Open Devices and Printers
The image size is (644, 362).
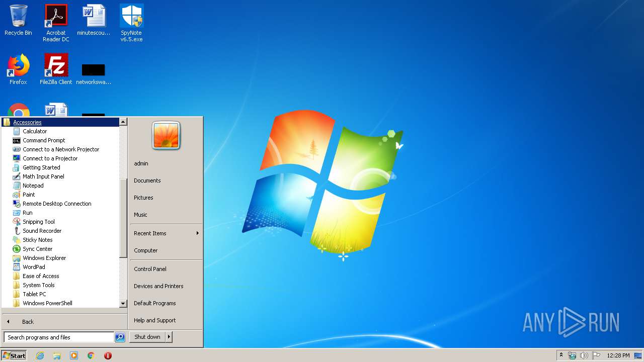(158, 286)
